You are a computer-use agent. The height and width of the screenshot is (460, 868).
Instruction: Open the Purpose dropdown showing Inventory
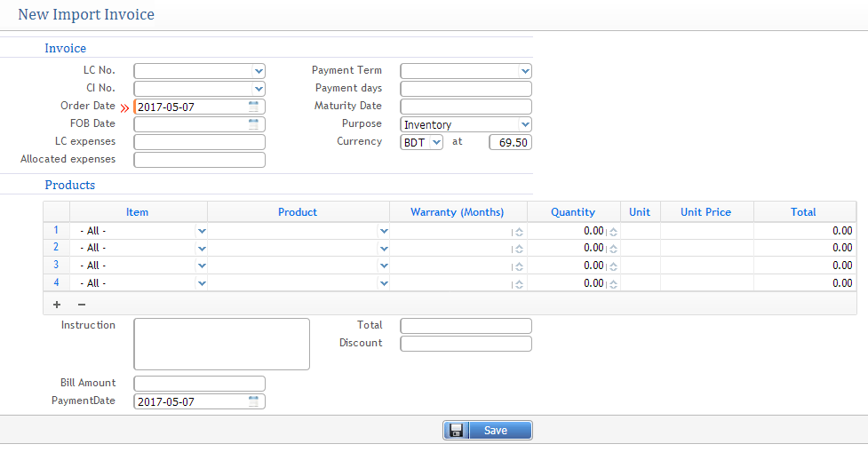point(525,124)
